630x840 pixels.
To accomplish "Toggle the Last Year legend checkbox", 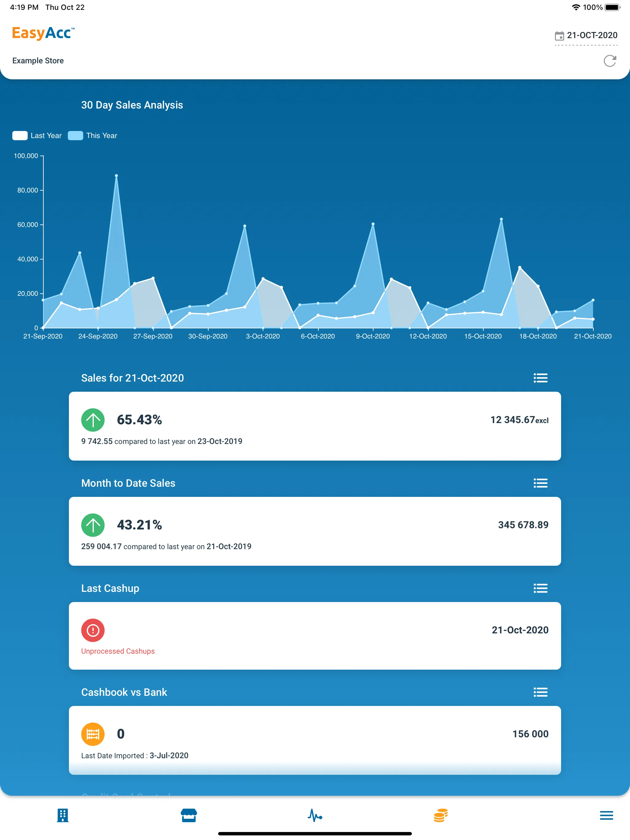I will point(20,136).
